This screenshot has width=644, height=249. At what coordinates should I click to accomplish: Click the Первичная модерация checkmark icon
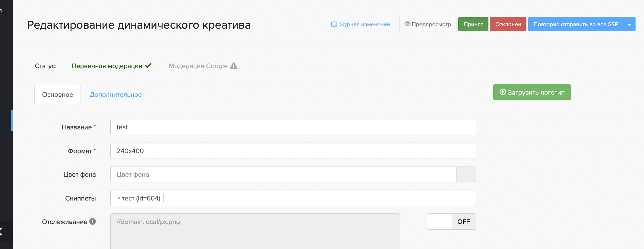click(x=148, y=66)
